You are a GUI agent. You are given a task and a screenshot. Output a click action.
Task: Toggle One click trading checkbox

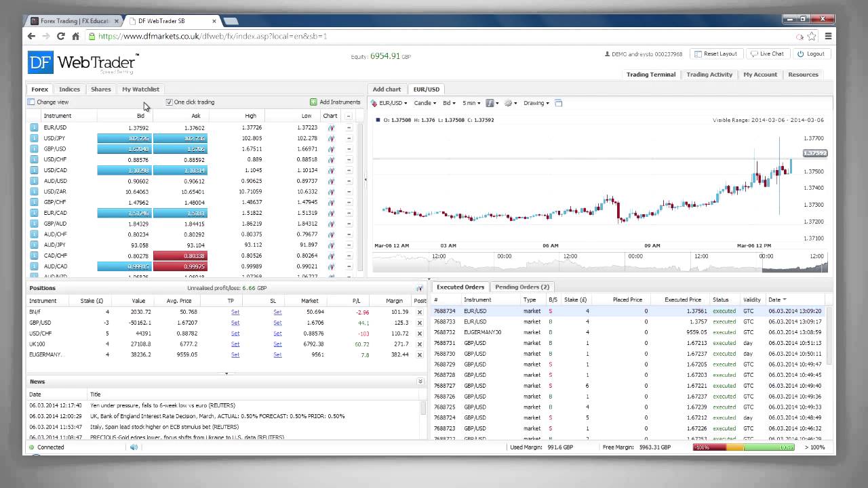coord(169,102)
